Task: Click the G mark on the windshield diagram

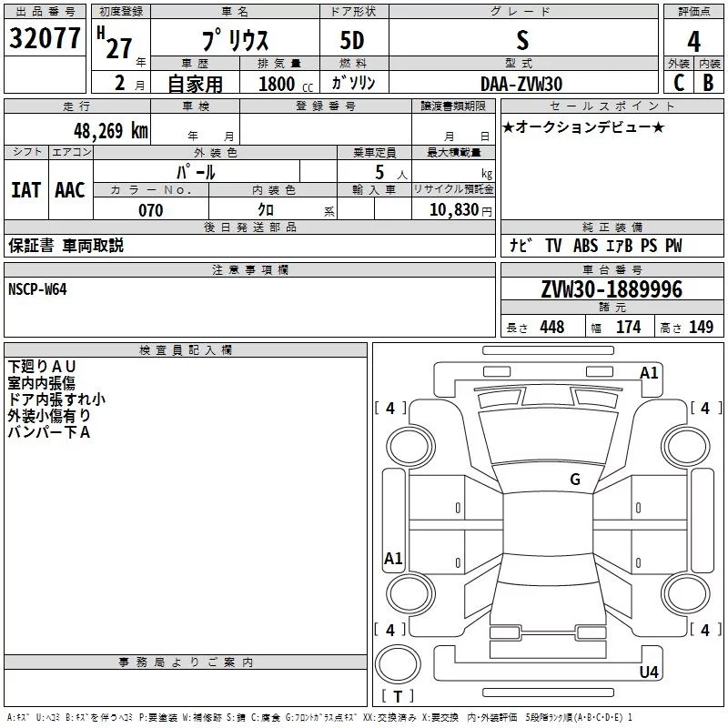Action: click(x=575, y=480)
